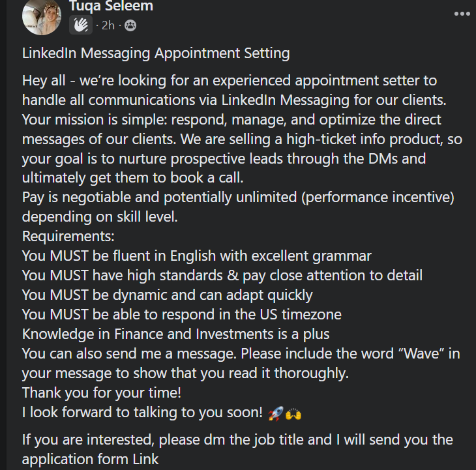Click the waving hand badge icon
The image size is (476, 470).
point(81,25)
